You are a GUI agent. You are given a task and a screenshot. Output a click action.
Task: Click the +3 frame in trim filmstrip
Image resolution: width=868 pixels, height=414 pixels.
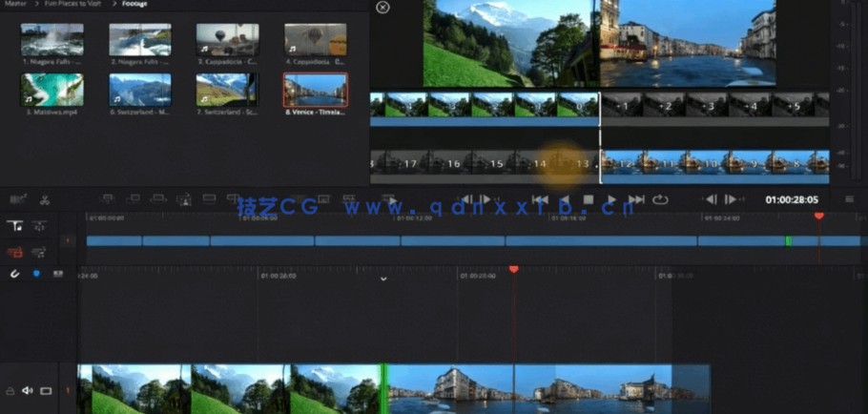[x=707, y=105]
